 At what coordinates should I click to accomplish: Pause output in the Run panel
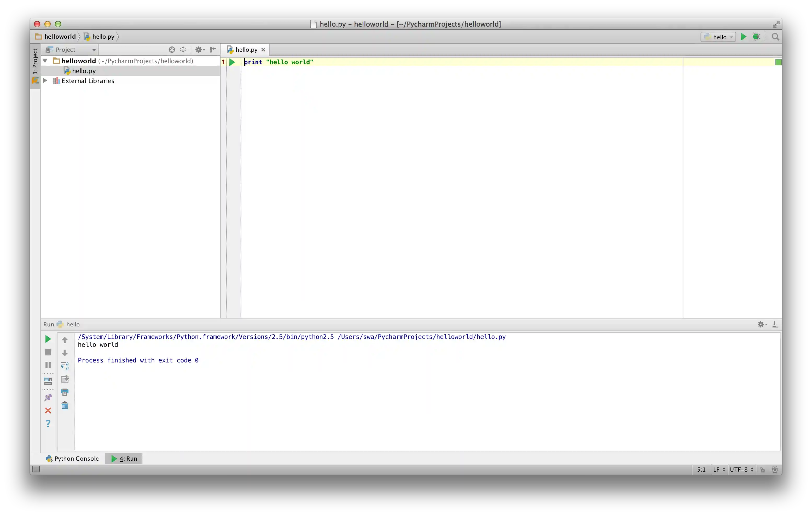pyautogui.click(x=48, y=365)
